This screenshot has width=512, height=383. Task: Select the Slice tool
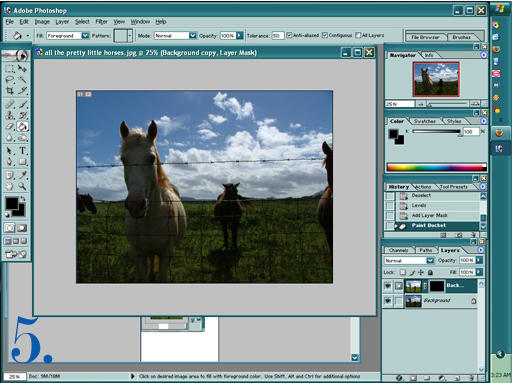pyautogui.click(x=22, y=90)
